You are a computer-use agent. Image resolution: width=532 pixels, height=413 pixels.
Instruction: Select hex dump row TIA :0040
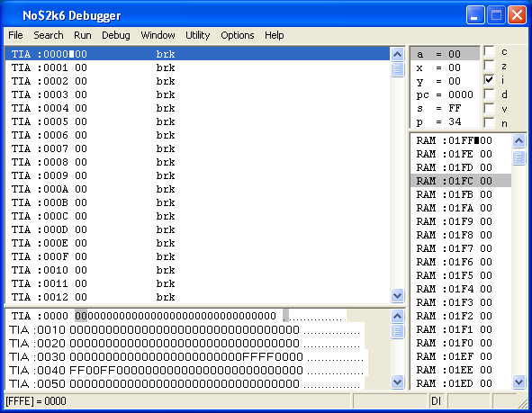(x=186, y=371)
